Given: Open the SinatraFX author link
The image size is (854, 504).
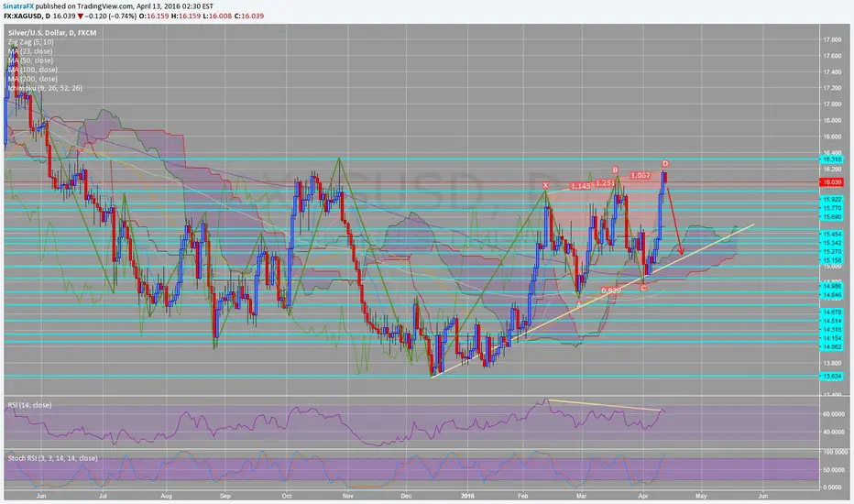Looking at the screenshot, I should (x=18, y=6).
